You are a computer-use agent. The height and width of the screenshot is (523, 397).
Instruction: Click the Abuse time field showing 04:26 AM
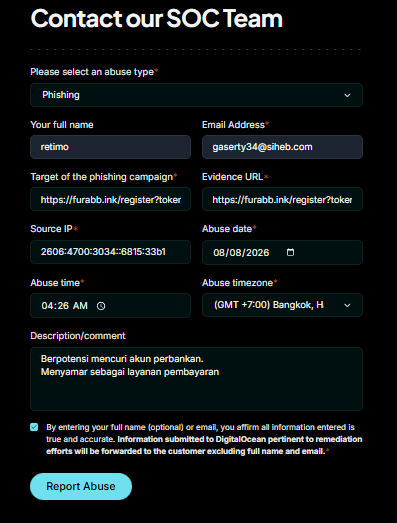pyautogui.click(x=110, y=306)
